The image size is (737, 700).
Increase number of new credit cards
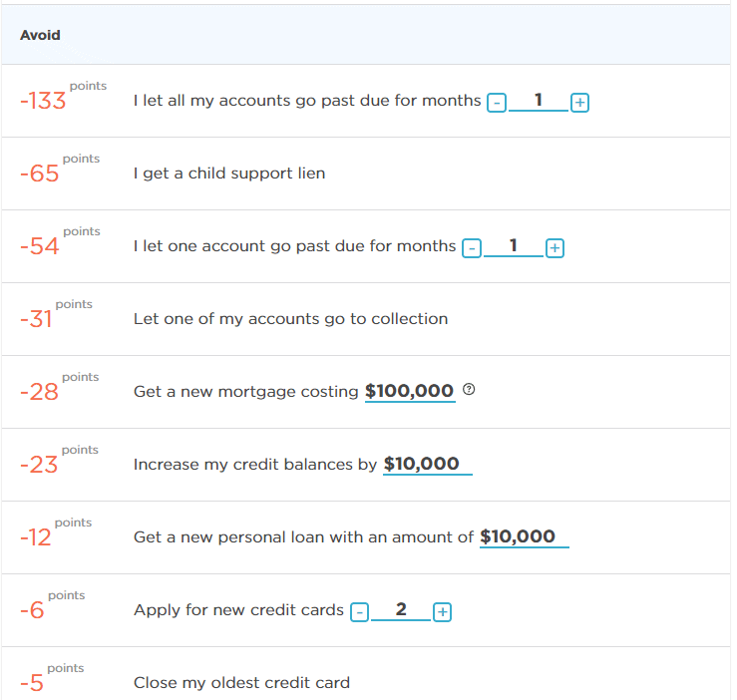point(443,612)
